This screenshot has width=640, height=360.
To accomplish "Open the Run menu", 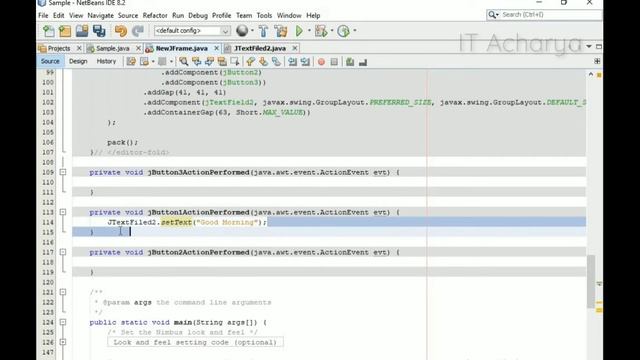I will (178, 16).
